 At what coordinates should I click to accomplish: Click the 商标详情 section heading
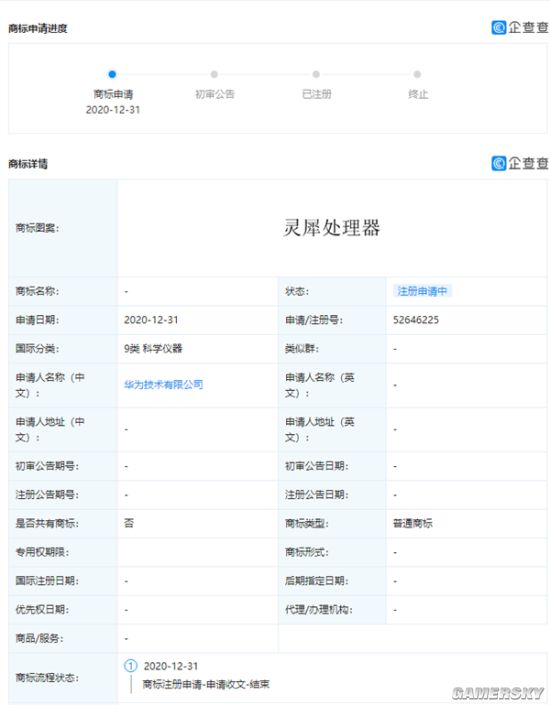pos(28,164)
